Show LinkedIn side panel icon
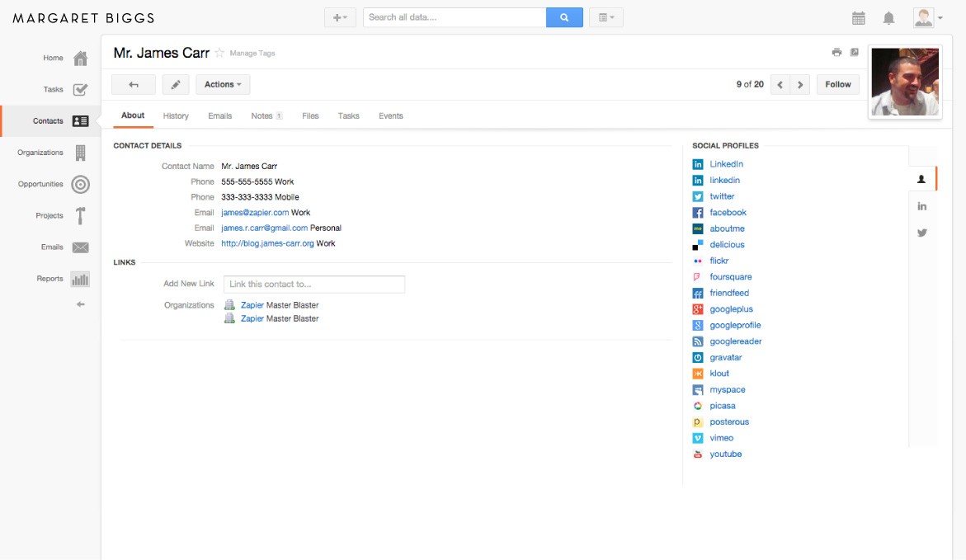The height and width of the screenshot is (560, 966). click(921, 205)
